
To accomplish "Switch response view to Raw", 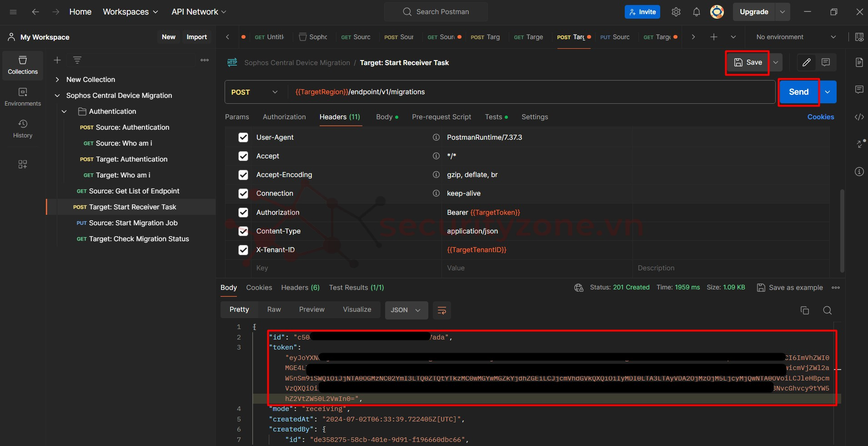I will [274, 309].
